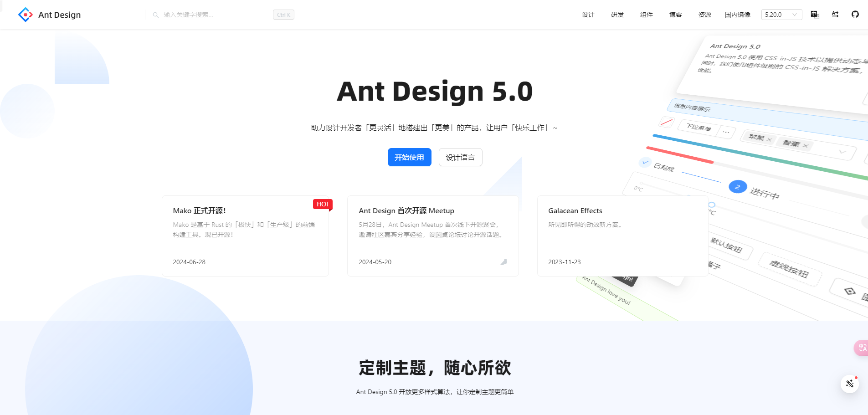868x415 pixels.
Task: Click the Ctrl K shortcut badge
Action: pos(283,15)
